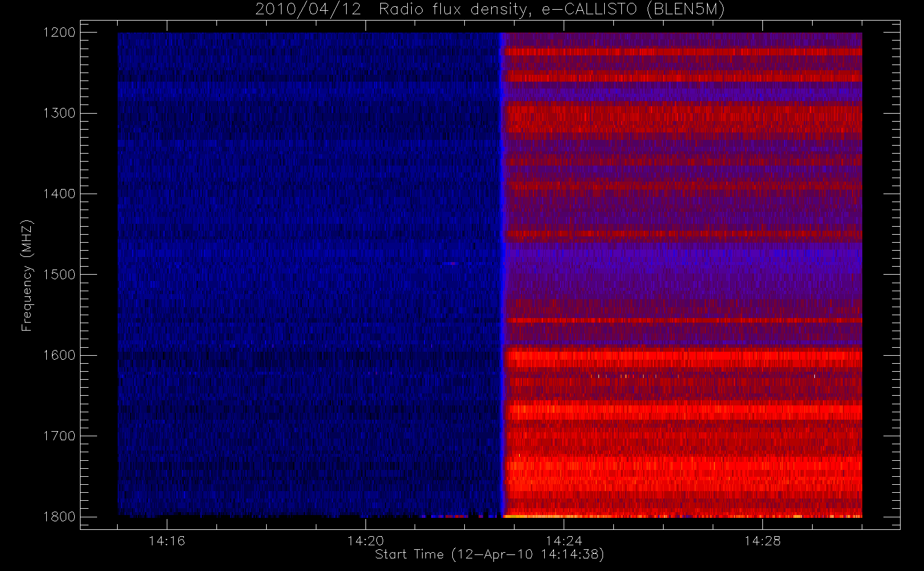Select the date text 2010/04/12 in title
924x571 pixels.
(308, 10)
